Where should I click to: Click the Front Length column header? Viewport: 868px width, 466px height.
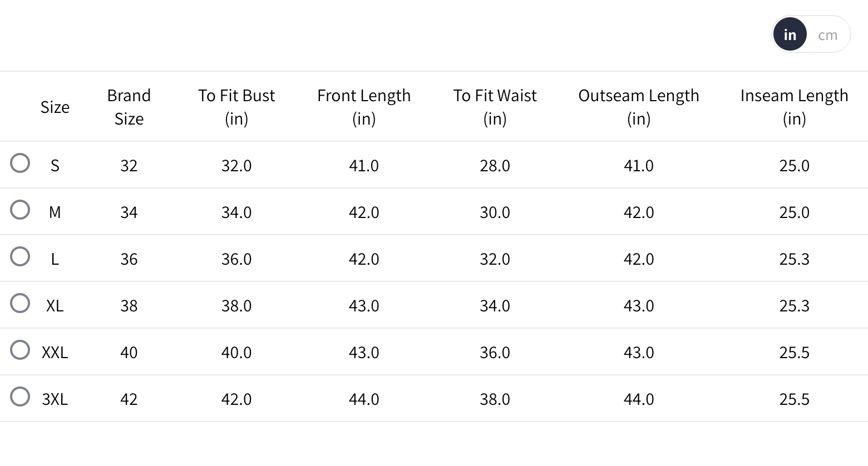(x=364, y=107)
